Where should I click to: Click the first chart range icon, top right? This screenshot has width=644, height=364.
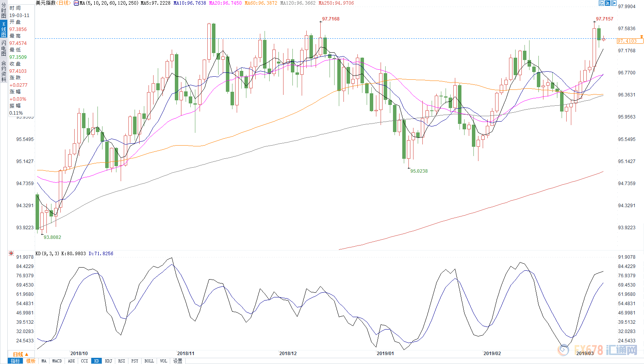click(601, 3)
